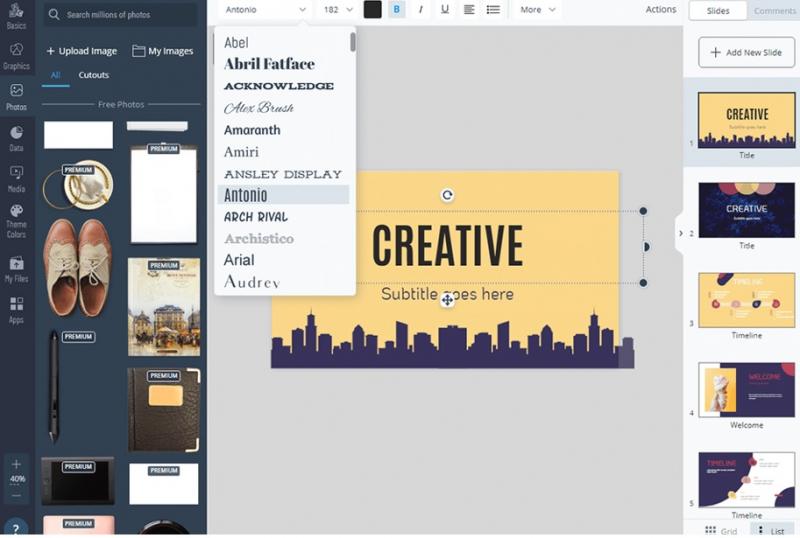Select slide 3 Timeline thumbnail
The image size is (800, 538).
(746, 300)
